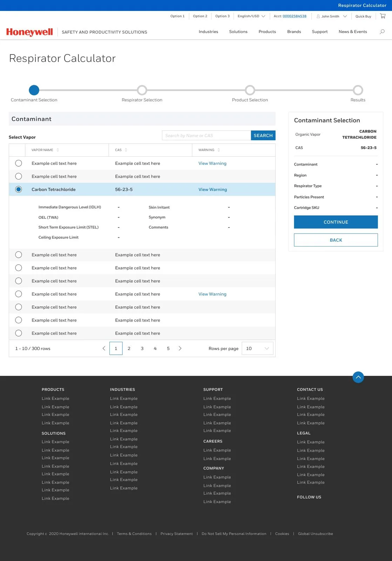Click Do Not Sell My Personal Information

click(x=234, y=534)
